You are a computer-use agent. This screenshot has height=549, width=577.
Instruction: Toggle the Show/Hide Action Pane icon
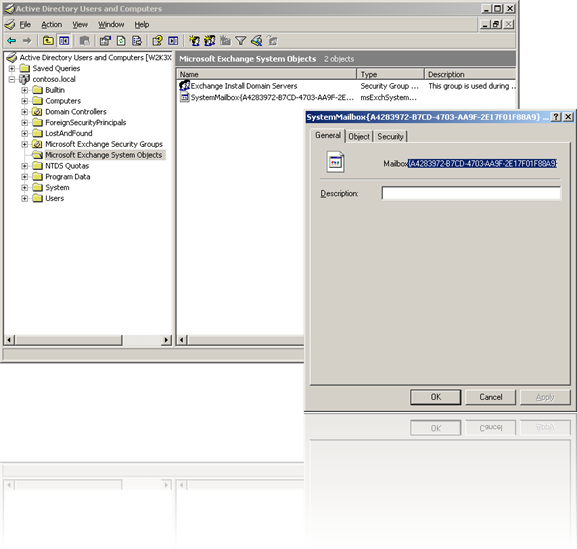tap(173, 40)
